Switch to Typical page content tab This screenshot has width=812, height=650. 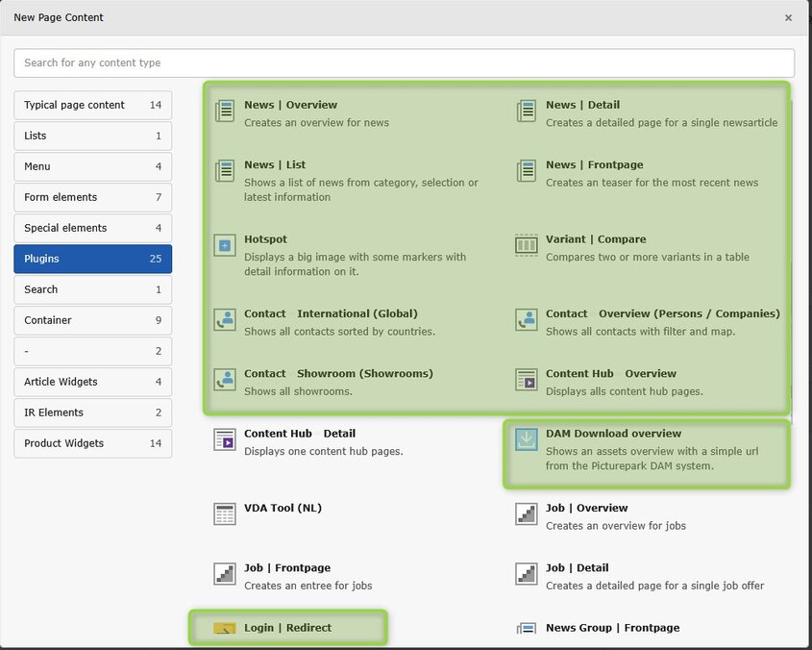[92, 105]
